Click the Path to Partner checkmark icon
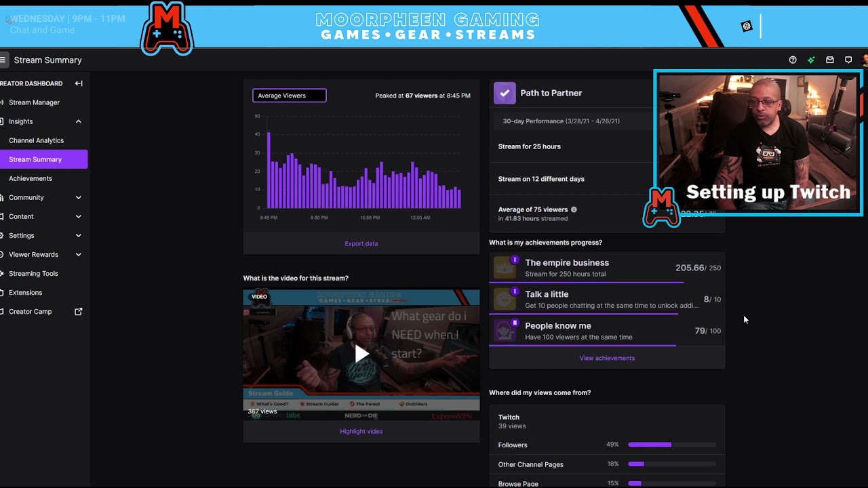This screenshot has width=868, height=488. (505, 93)
